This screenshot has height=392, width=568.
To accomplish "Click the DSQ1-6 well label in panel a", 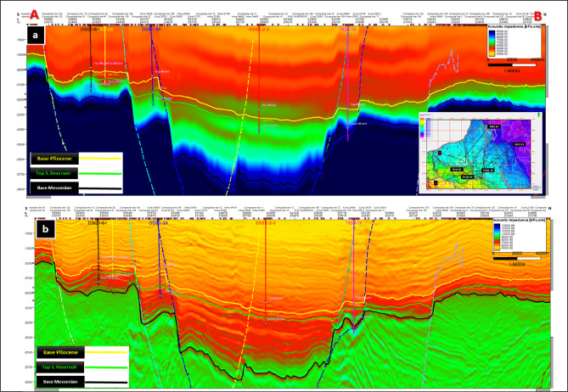I will [x=87, y=29].
